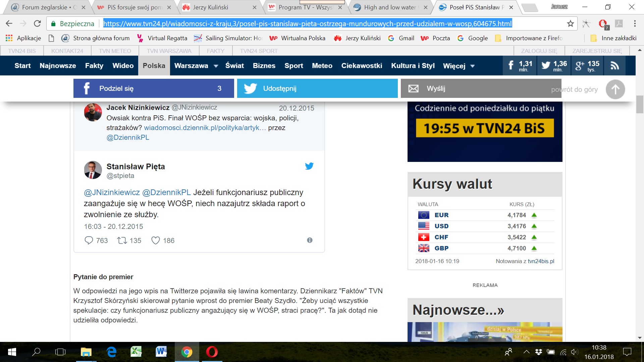Image resolution: width=644 pixels, height=362 pixels.
Task: Click the wiadomosci.dziennik.pl article link
Action: point(205,128)
